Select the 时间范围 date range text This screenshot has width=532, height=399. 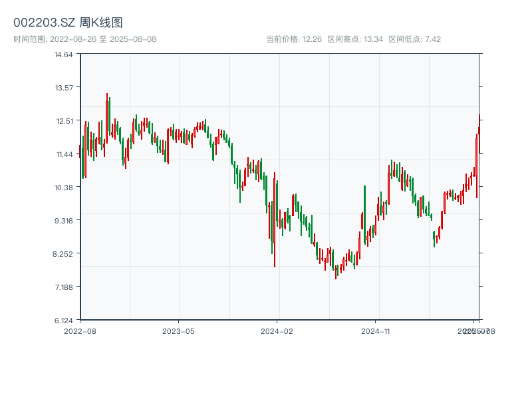(x=84, y=39)
